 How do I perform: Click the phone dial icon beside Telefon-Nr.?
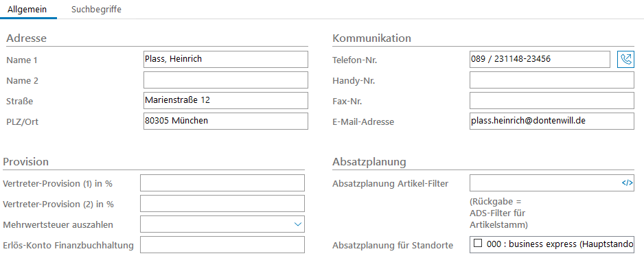[x=626, y=60]
